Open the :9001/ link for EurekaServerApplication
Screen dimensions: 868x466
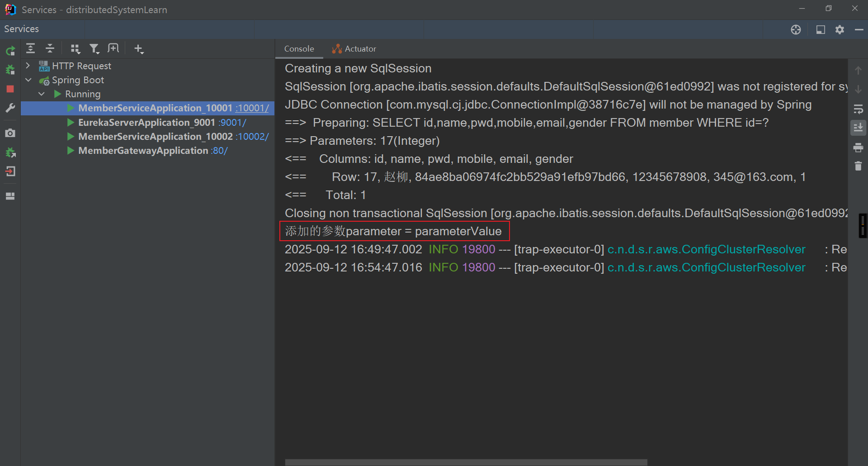coord(232,123)
